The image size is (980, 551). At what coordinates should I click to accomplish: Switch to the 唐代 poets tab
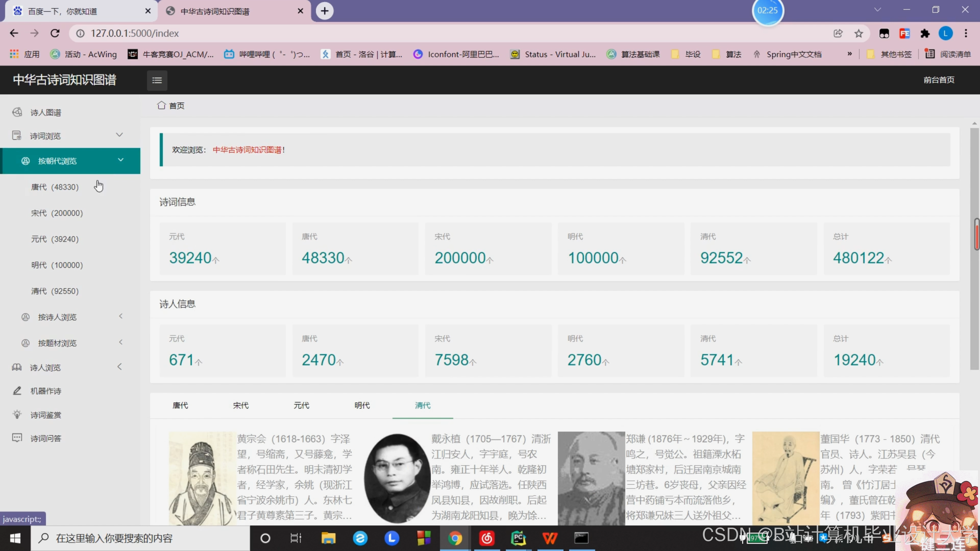click(180, 405)
